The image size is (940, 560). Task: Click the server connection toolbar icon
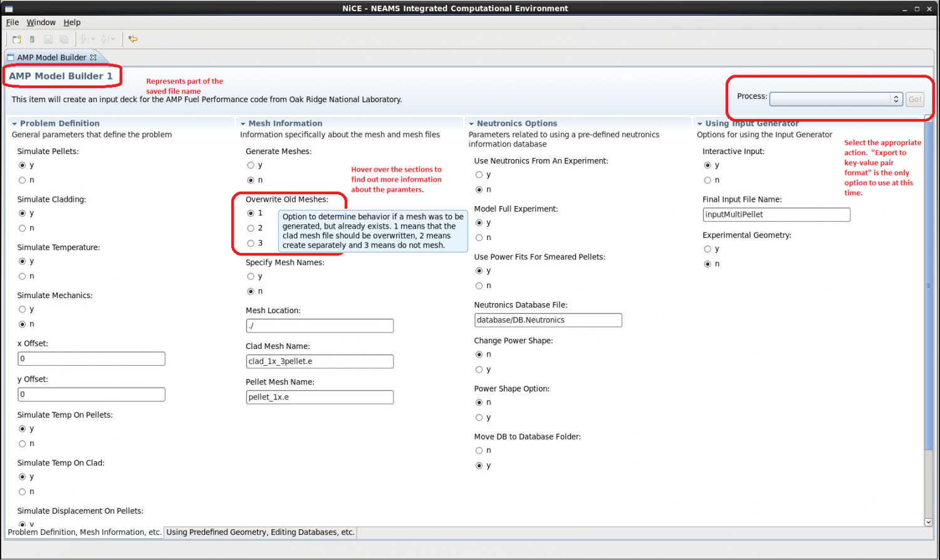[32, 39]
